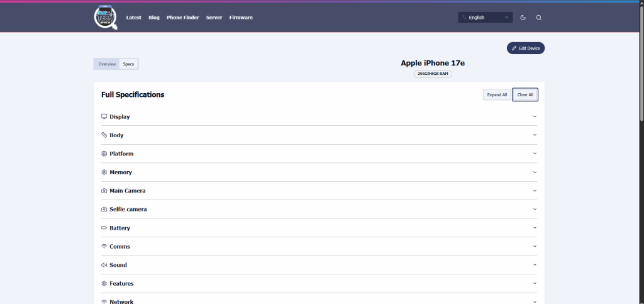Open the Latest menu item

click(x=133, y=18)
